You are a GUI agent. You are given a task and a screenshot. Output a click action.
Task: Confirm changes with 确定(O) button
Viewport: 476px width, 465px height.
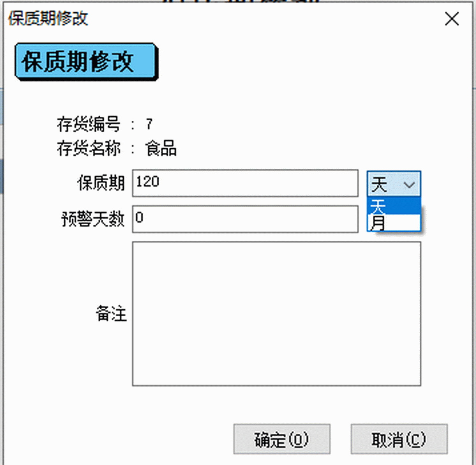pyautogui.click(x=282, y=439)
